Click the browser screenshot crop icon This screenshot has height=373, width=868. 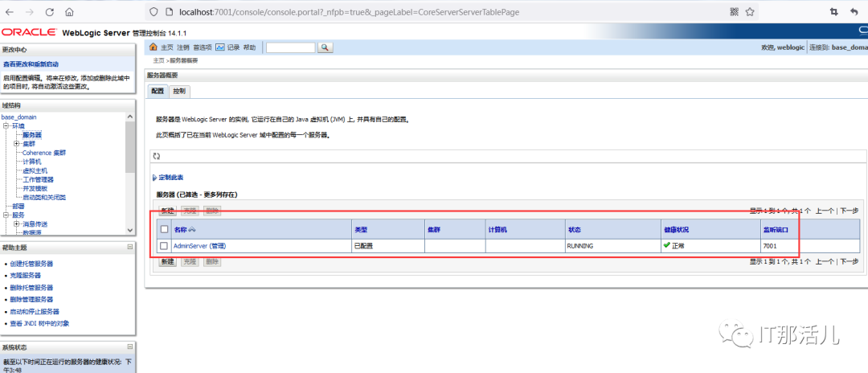click(833, 11)
